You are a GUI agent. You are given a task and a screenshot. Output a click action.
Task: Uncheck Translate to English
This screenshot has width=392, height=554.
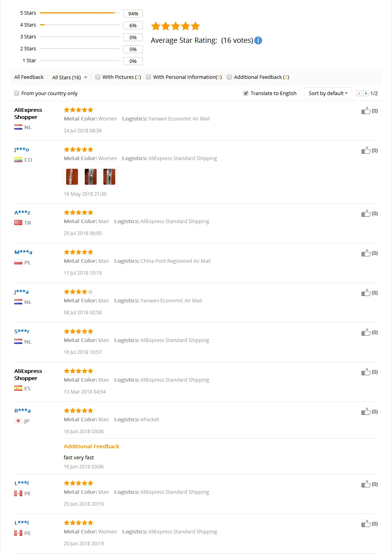pyautogui.click(x=246, y=94)
